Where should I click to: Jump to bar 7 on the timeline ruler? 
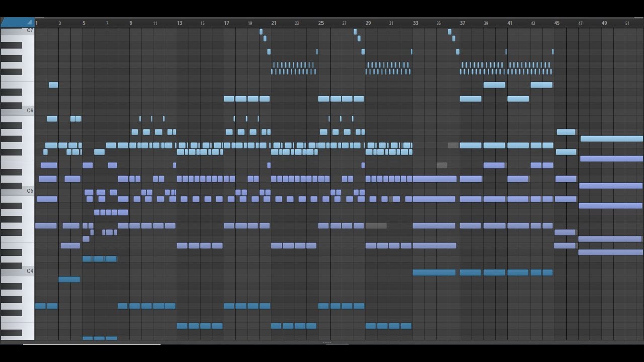pos(107,23)
